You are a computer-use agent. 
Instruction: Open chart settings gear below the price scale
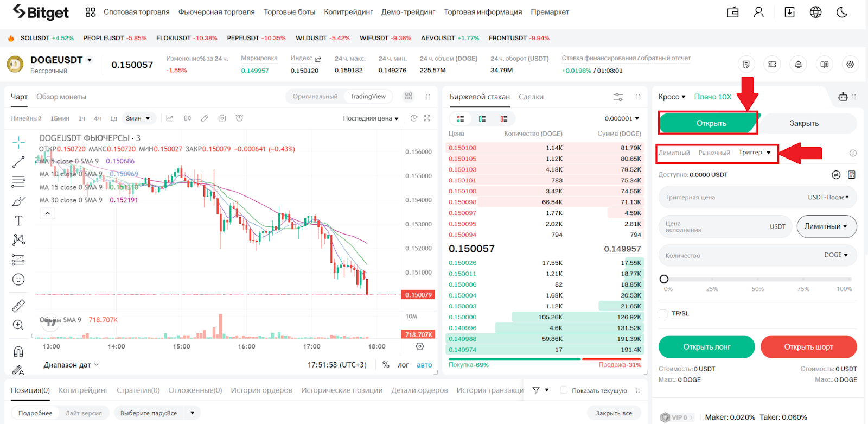[419, 346]
